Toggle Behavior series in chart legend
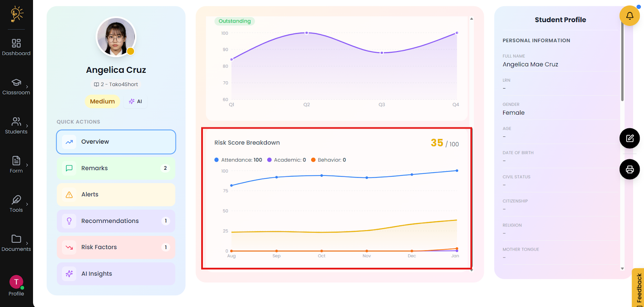 coord(328,160)
